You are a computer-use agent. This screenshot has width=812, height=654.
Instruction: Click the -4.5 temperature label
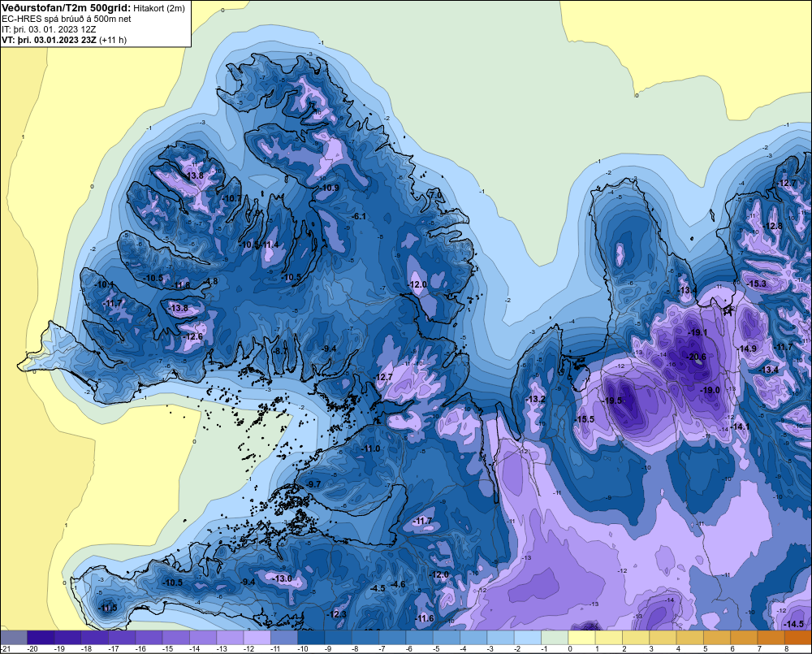point(378,588)
